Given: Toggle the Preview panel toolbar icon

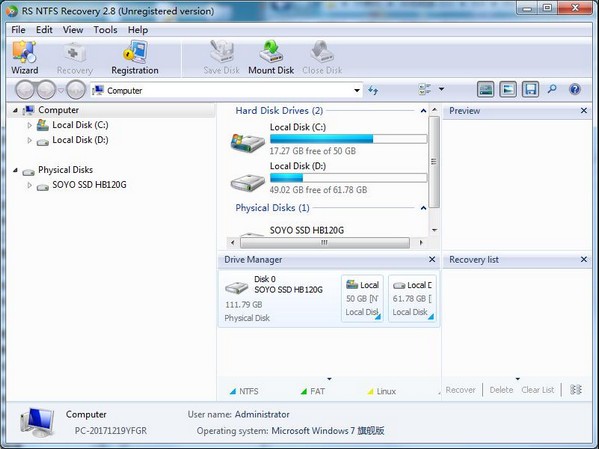Looking at the screenshot, I should click(x=508, y=89).
